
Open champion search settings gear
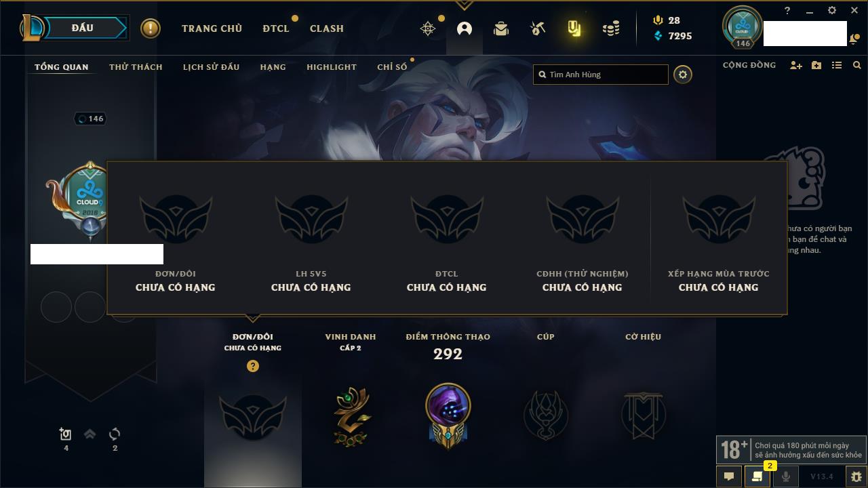[683, 75]
